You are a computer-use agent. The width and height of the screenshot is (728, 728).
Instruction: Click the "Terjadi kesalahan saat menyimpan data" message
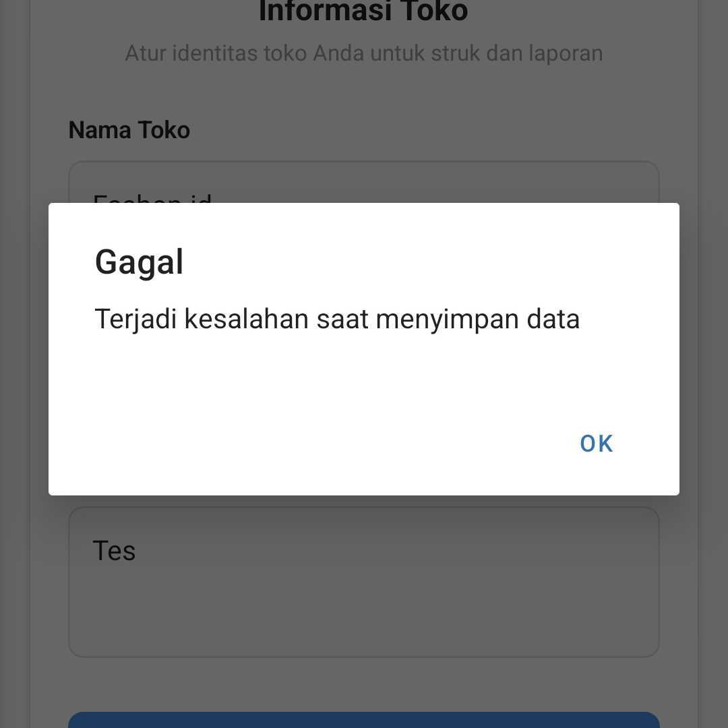[x=337, y=320]
